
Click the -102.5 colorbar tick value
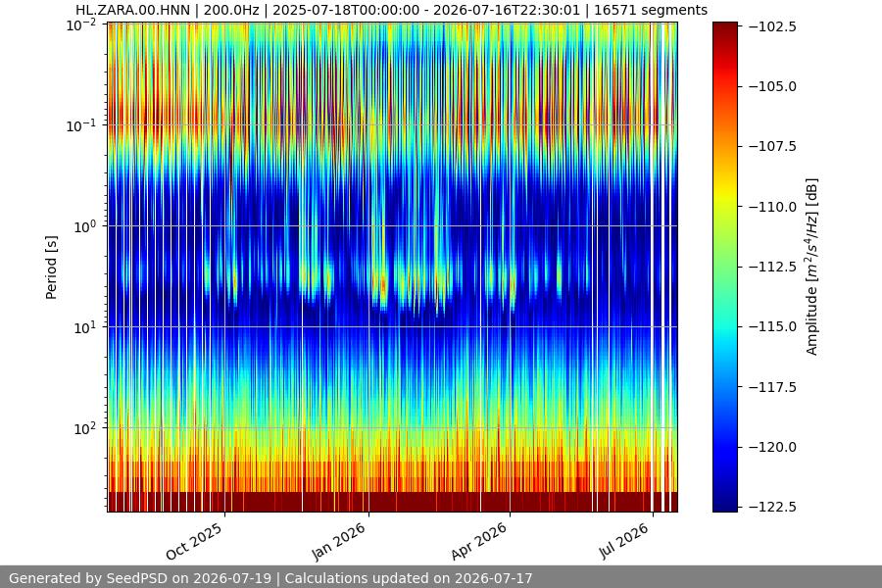pos(773,26)
